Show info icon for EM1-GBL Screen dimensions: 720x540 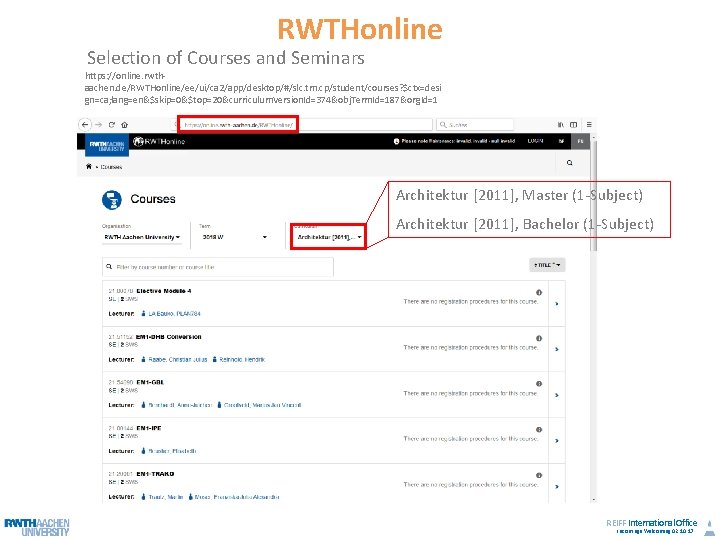click(x=539, y=383)
